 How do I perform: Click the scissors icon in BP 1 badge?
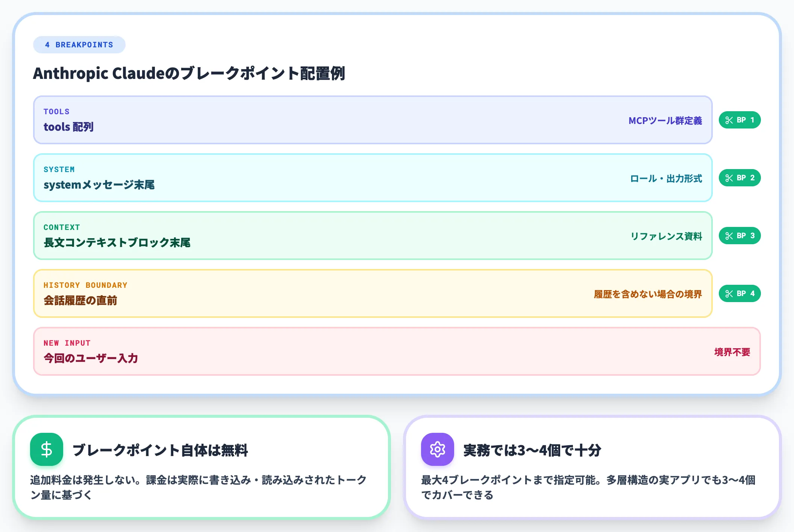click(x=729, y=120)
